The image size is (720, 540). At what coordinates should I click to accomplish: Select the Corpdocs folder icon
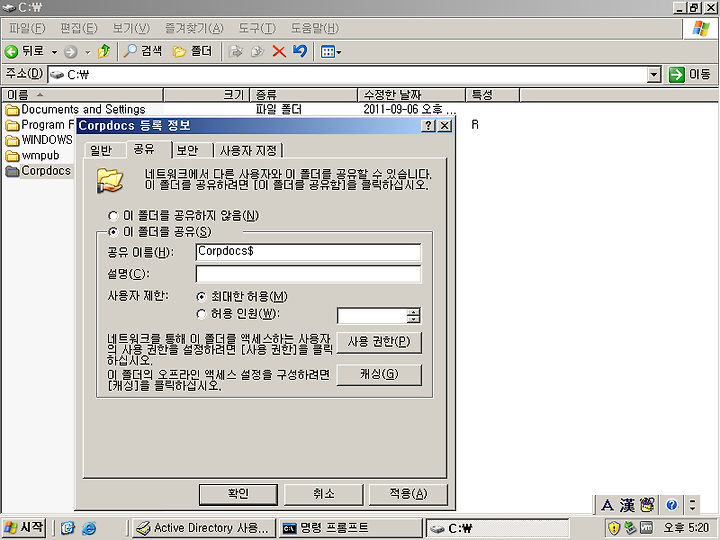point(12,171)
